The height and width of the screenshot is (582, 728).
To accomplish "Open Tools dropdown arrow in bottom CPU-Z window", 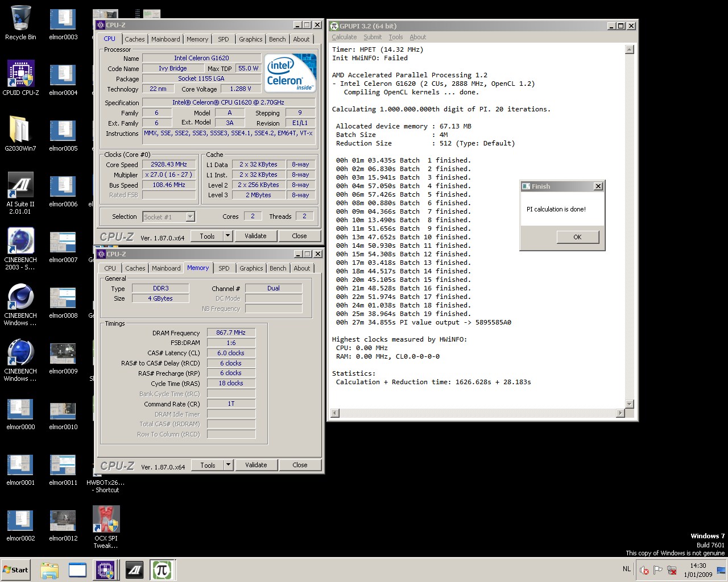I will click(x=228, y=465).
